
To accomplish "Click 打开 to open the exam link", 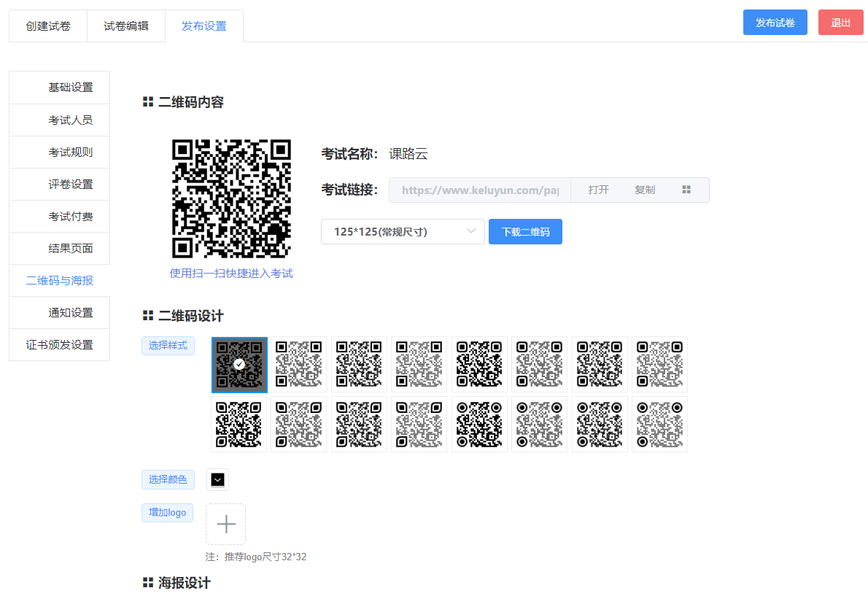I will [598, 190].
